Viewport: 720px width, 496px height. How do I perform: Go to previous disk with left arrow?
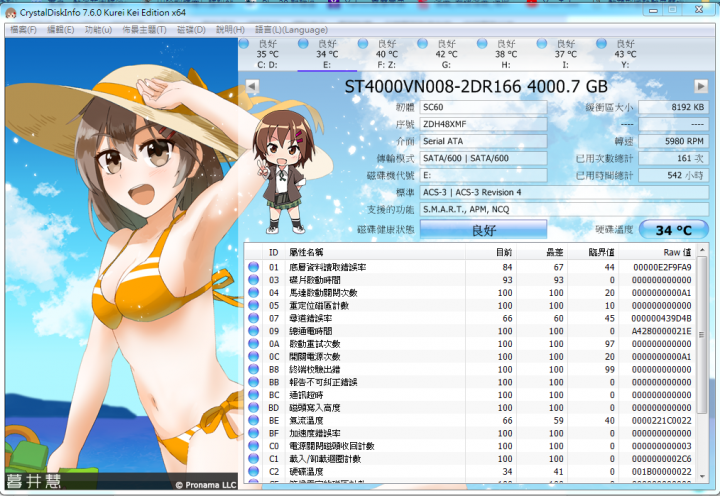tap(252, 86)
